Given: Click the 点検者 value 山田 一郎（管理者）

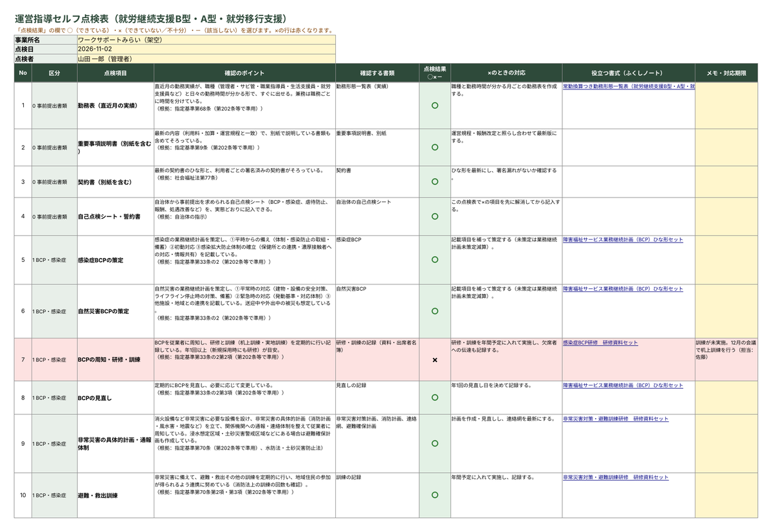Looking at the screenshot, I should [x=206, y=59].
